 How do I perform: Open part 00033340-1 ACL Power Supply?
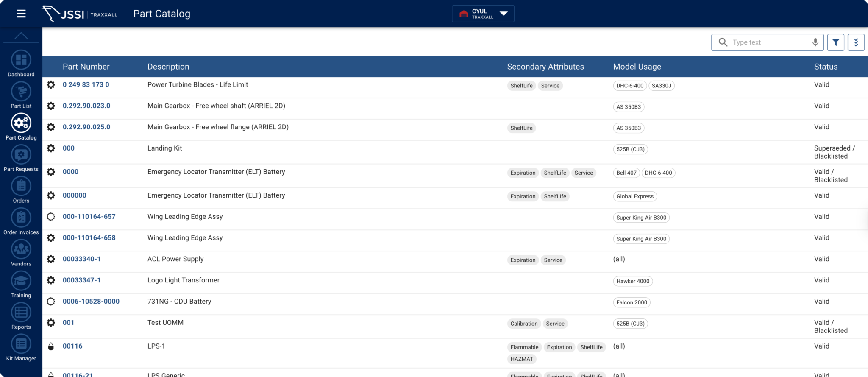pos(82,259)
